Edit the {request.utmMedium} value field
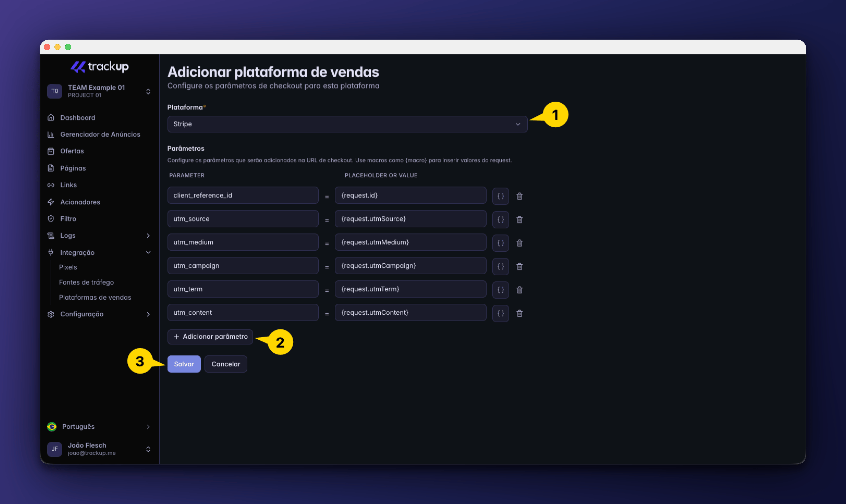Viewport: 846px width, 504px height. [x=411, y=242]
